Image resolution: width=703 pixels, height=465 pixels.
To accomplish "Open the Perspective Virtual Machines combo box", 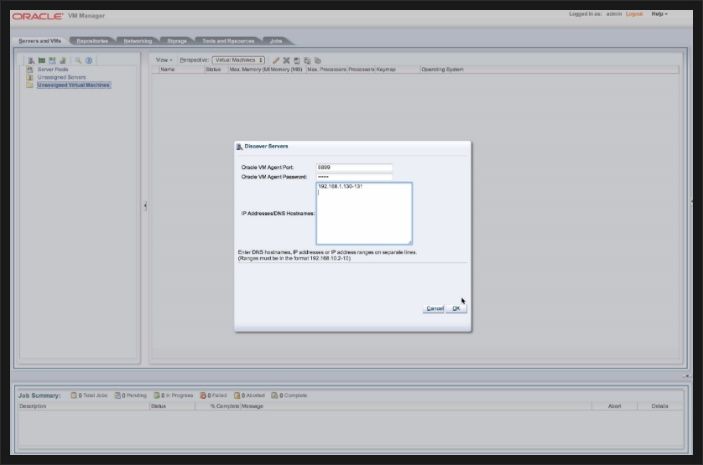I will coord(239,60).
